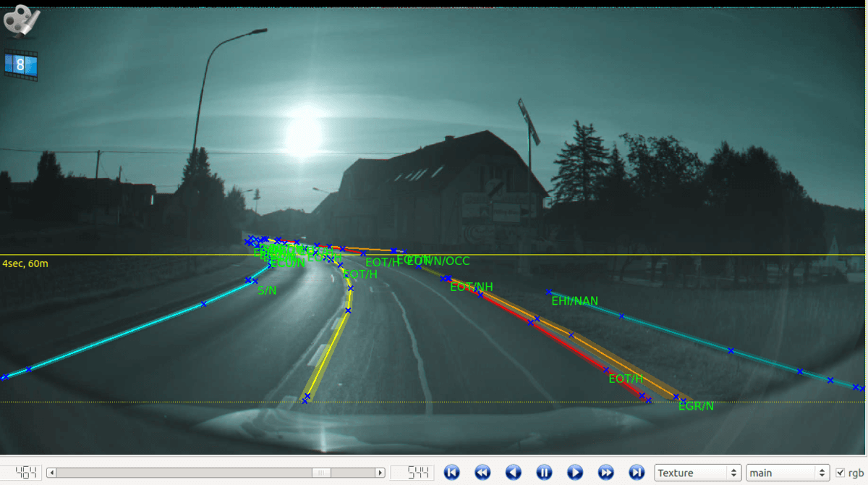Pause playback with the pause button

pos(544,473)
